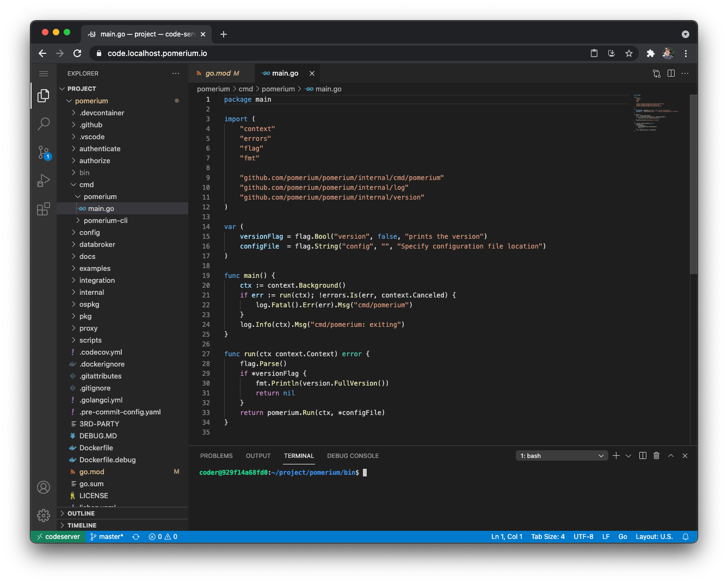Open notifications via the status bar bell
The height and width of the screenshot is (583, 728).
[685, 536]
